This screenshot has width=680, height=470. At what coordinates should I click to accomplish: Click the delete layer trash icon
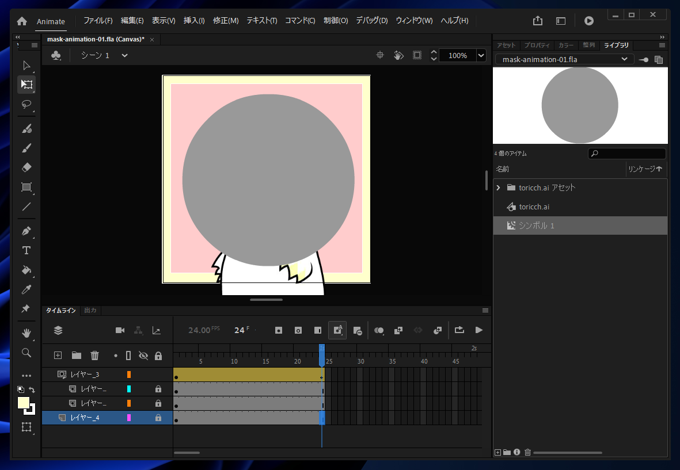tap(95, 355)
